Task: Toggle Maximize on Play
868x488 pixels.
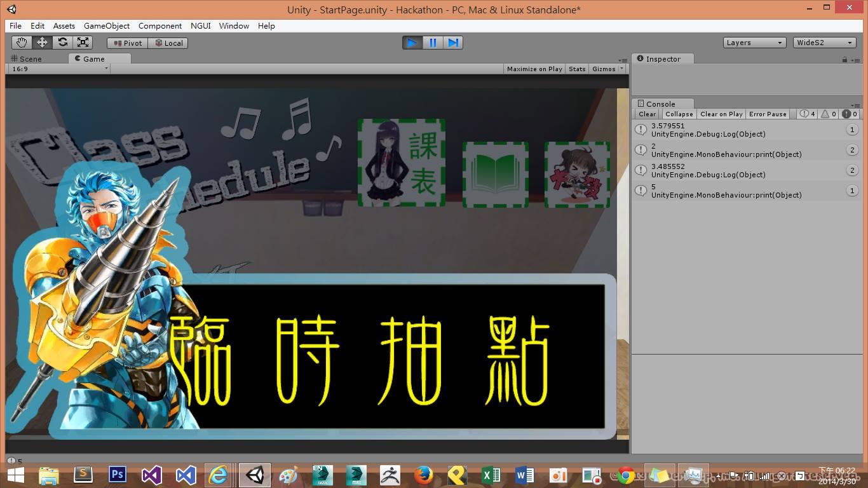Action: pos(534,69)
